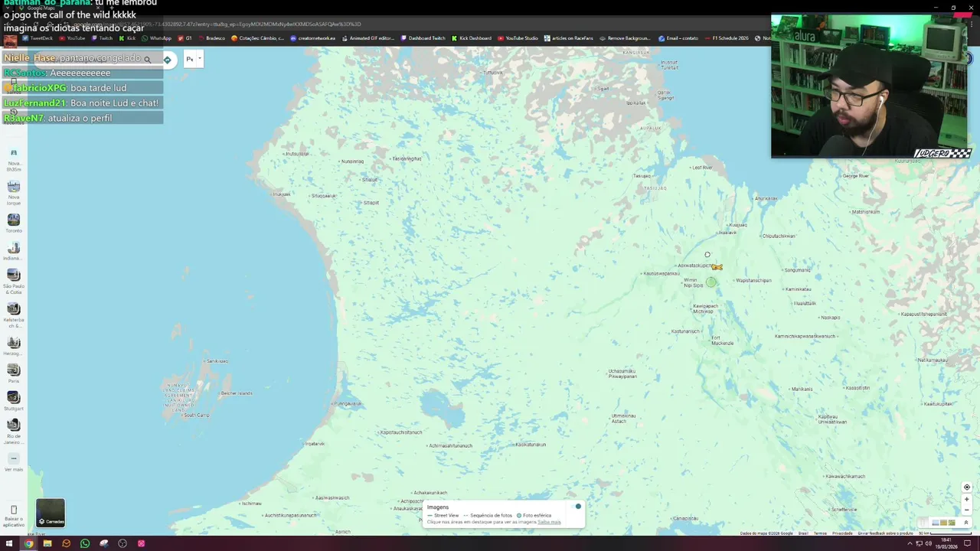Open the Dashboard Twitch bookmark
Image resolution: width=980 pixels, height=551 pixels.
pyautogui.click(x=423, y=38)
